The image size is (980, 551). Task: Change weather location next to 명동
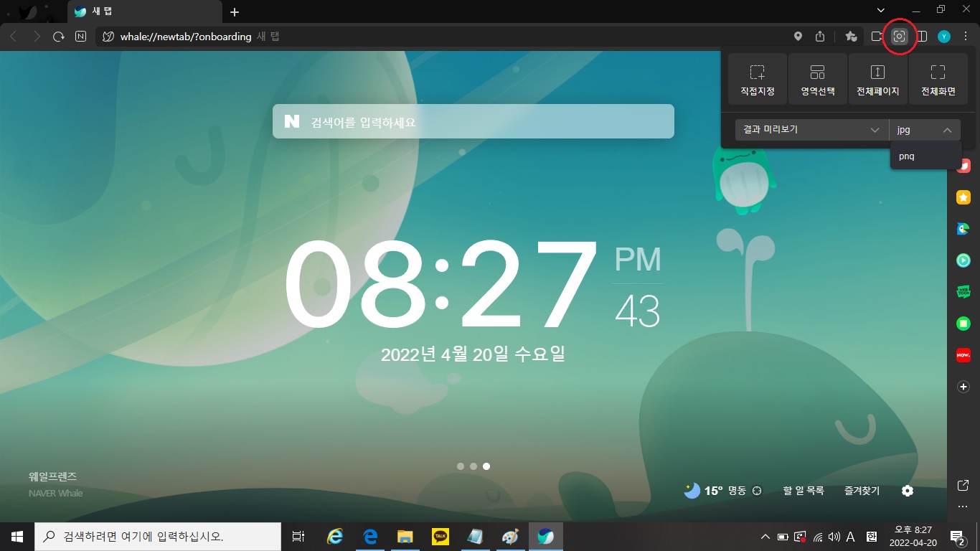coord(756,491)
